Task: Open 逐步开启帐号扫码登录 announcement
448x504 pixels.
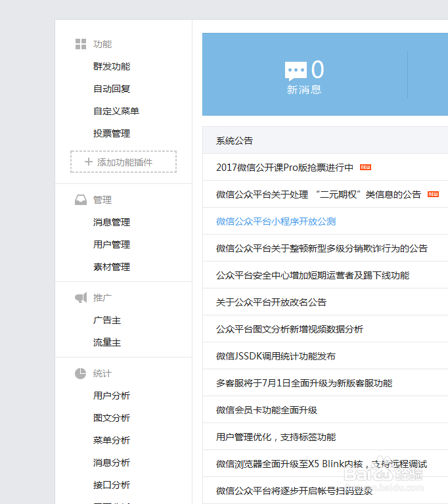Action: 294,491
